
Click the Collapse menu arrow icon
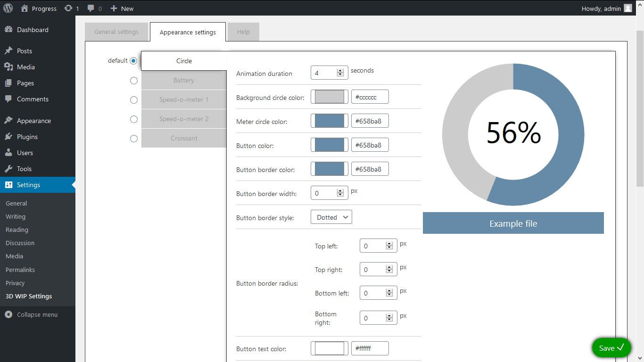pyautogui.click(x=8, y=314)
